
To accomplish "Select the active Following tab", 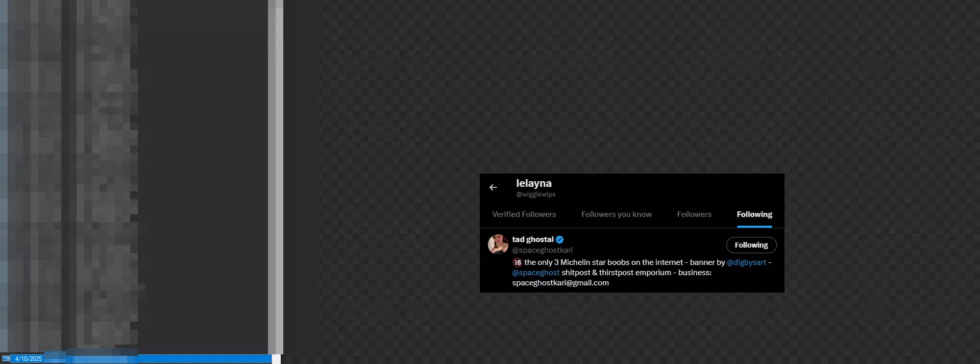I will tap(754, 214).
